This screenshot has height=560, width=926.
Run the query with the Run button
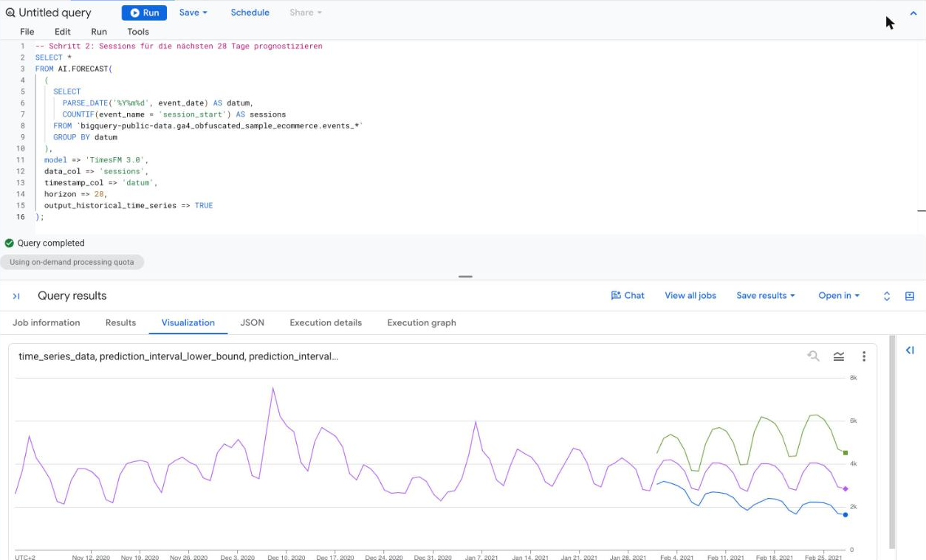click(x=144, y=13)
